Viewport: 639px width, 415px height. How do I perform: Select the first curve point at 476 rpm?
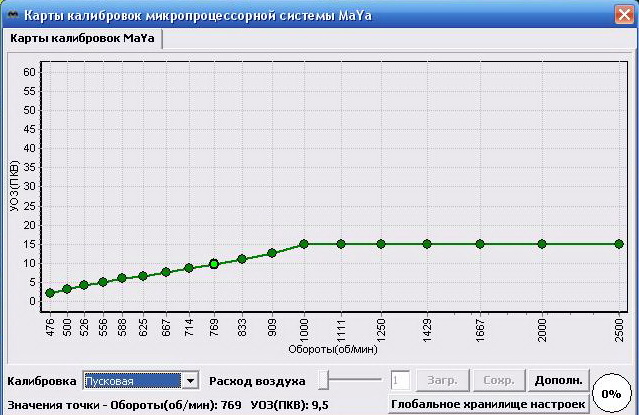point(50,293)
